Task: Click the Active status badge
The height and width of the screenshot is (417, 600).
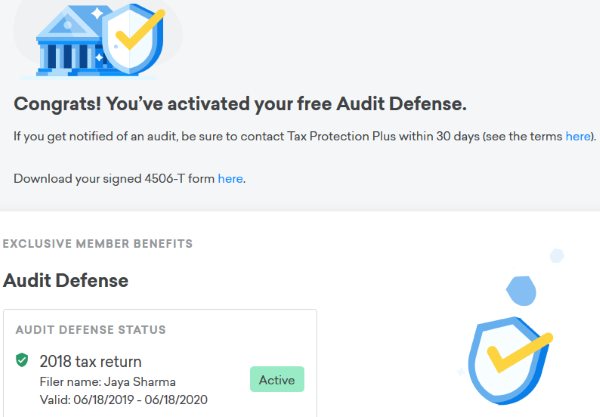Action: click(x=276, y=380)
